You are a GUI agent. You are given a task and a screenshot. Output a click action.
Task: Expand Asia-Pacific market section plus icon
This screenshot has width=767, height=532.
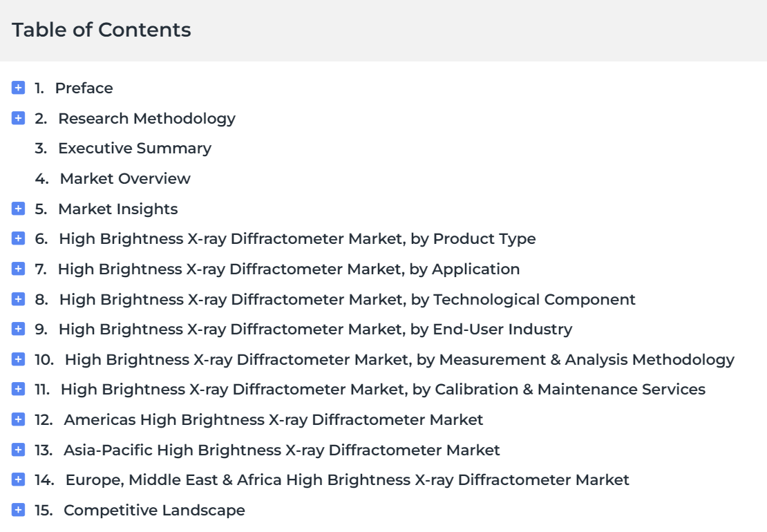pos(18,450)
